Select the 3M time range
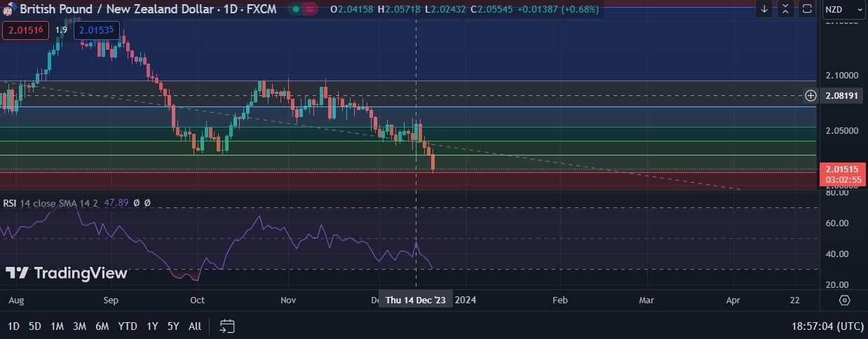 coord(80,326)
